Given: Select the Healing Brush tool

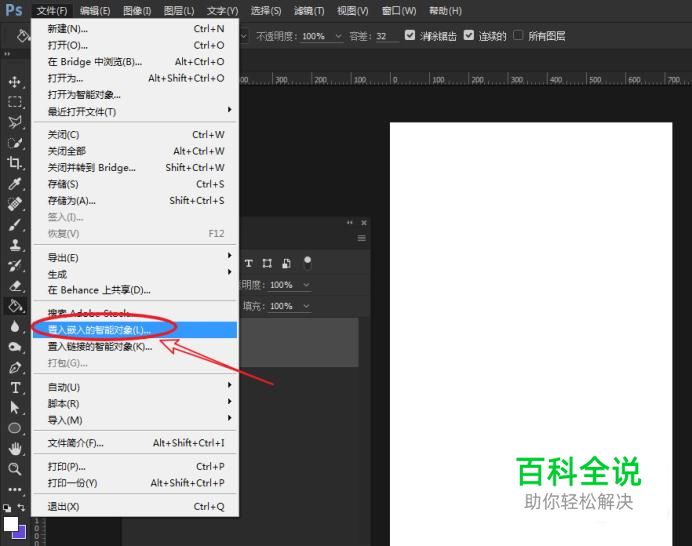Looking at the screenshot, I should tap(15, 203).
